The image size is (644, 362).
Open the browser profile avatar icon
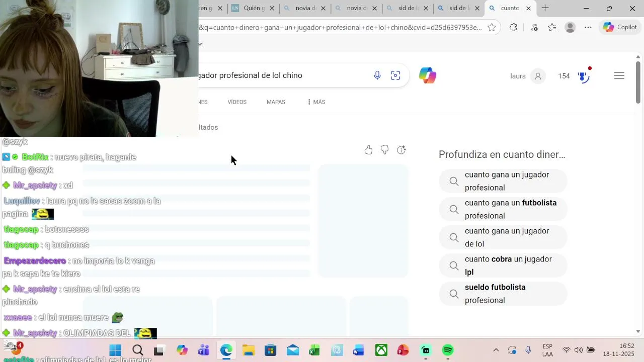(x=570, y=28)
